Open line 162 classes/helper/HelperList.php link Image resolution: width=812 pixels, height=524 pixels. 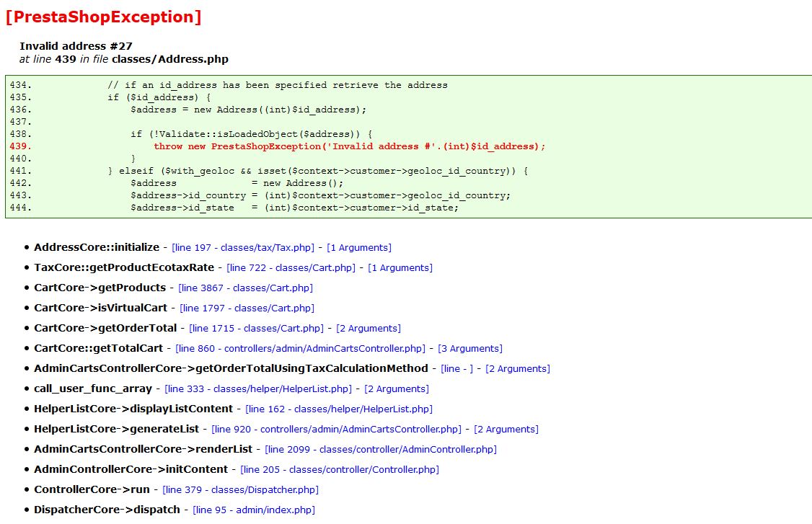point(339,409)
